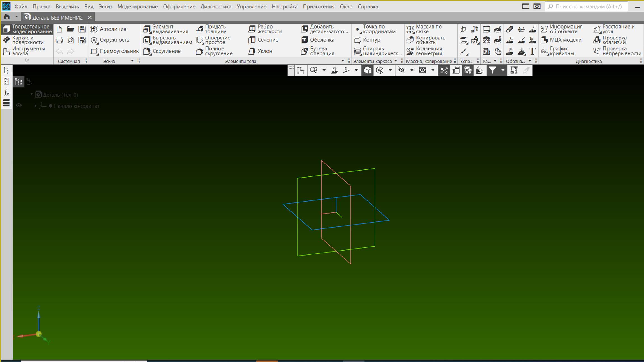The image size is (644, 362).
Task: Open the Диагностика menu
Action: (216, 6)
